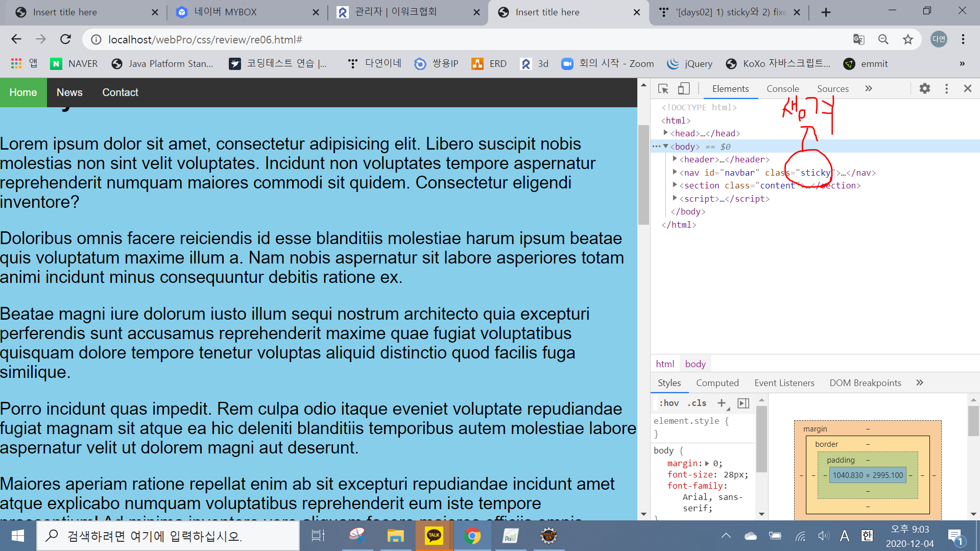Show more DevTools panels with the chevron
The height and width of the screenshot is (551, 980).
click(869, 88)
